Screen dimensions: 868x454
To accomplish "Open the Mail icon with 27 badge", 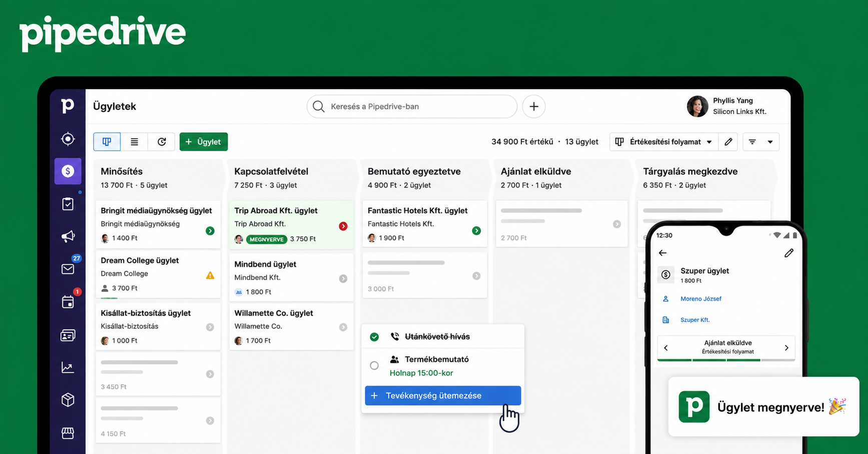I will [x=68, y=269].
